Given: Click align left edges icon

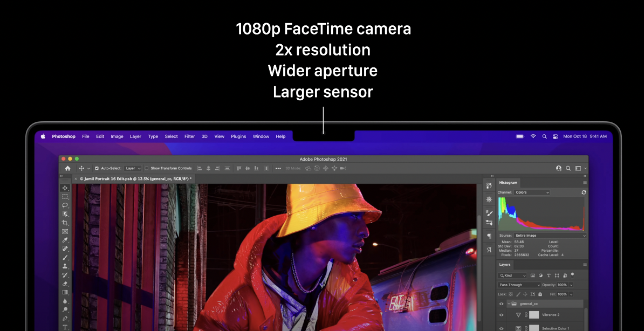Looking at the screenshot, I should click(x=200, y=168).
